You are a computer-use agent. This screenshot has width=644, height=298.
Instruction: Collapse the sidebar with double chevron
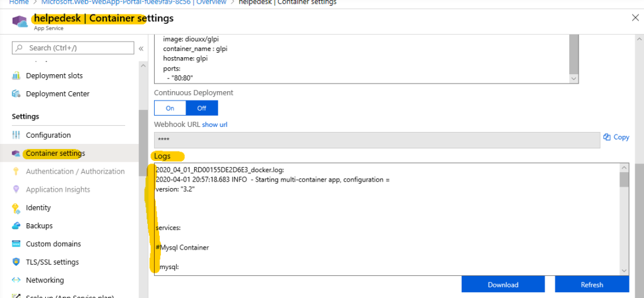[141, 48]
